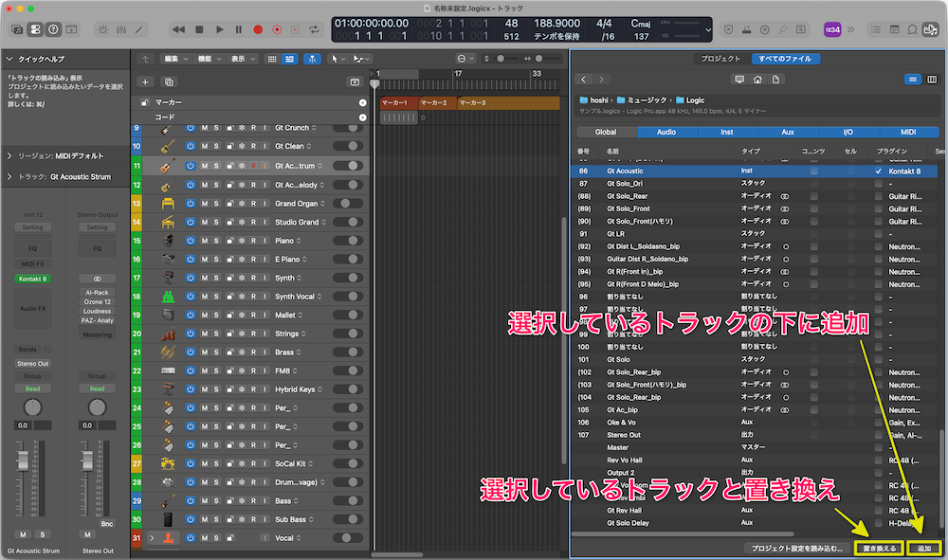The image size is (948, 560).
Task: Switch to the プロジェクト tab
Action: coord(720,59)
